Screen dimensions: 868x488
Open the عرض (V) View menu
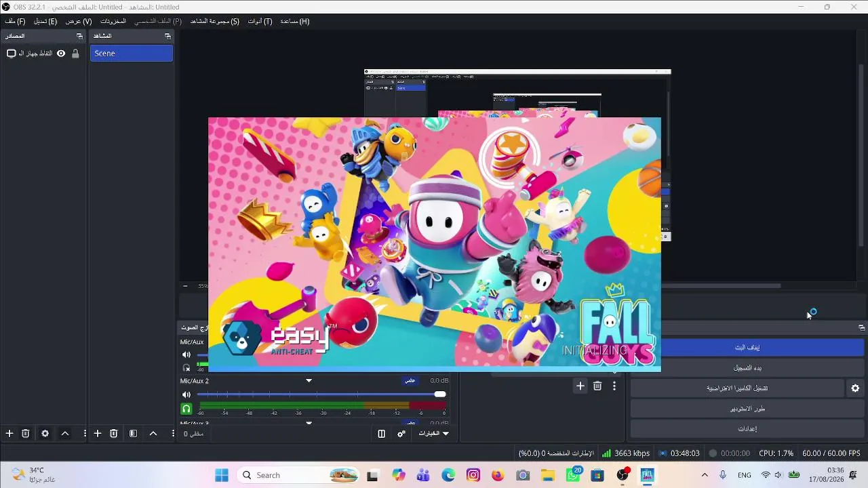point(79,21)
